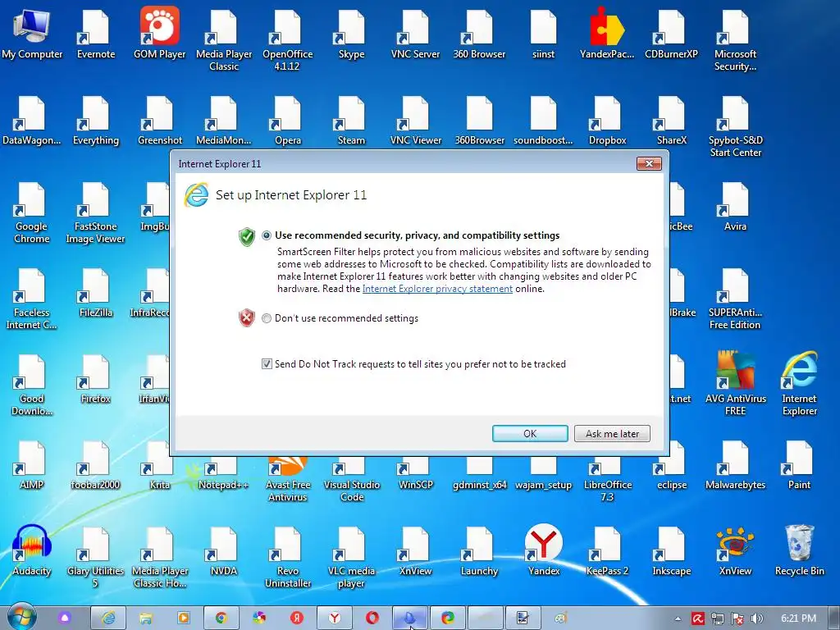The image size is (840, 630).
Task: Select the Notepad++ desktop shortcut
Action: coord(223,473)
